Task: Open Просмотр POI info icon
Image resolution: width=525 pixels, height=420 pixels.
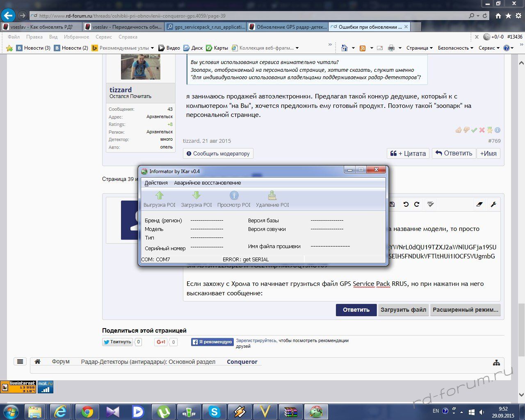Action: click(234, 196)
